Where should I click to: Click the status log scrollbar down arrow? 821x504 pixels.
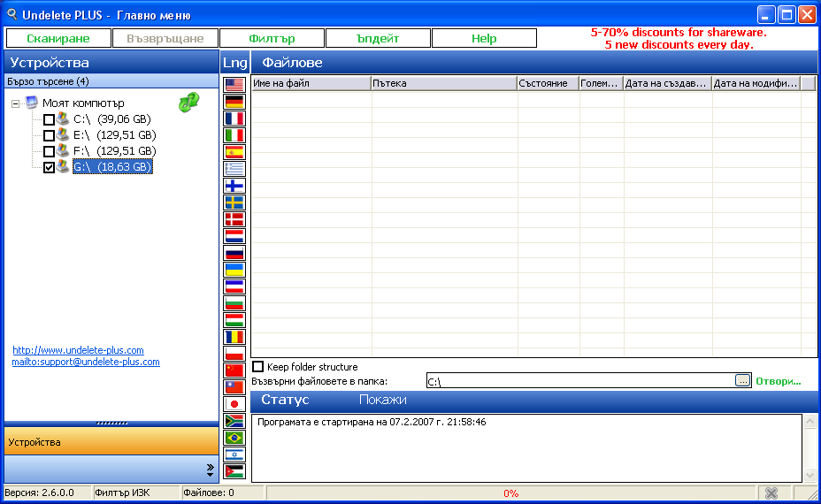(809, 475)
